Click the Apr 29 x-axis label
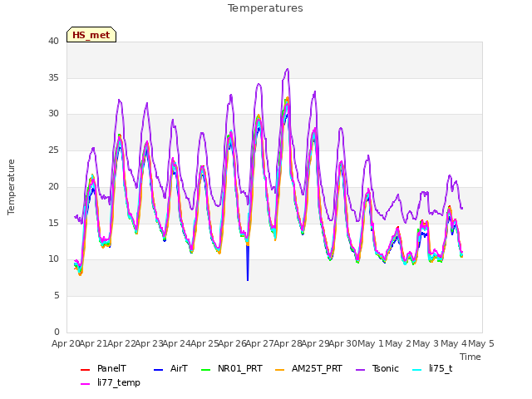This screenshot has height=399, width=532. (316, 343)
